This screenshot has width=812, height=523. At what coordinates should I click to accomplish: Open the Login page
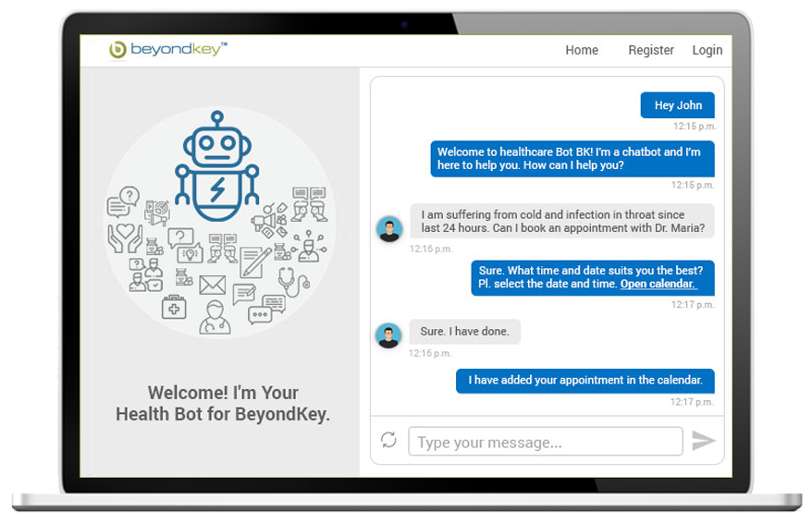[707, 50]
